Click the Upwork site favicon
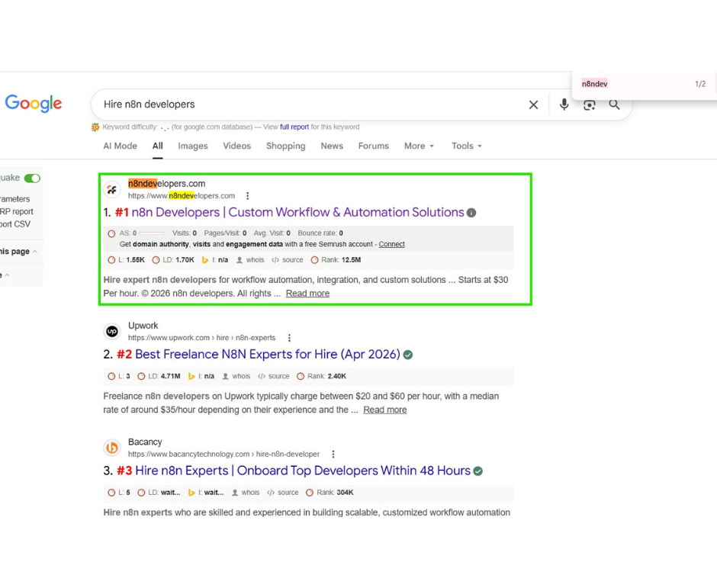Viewport: 717px width, 588px height. (x=112, y=332)
